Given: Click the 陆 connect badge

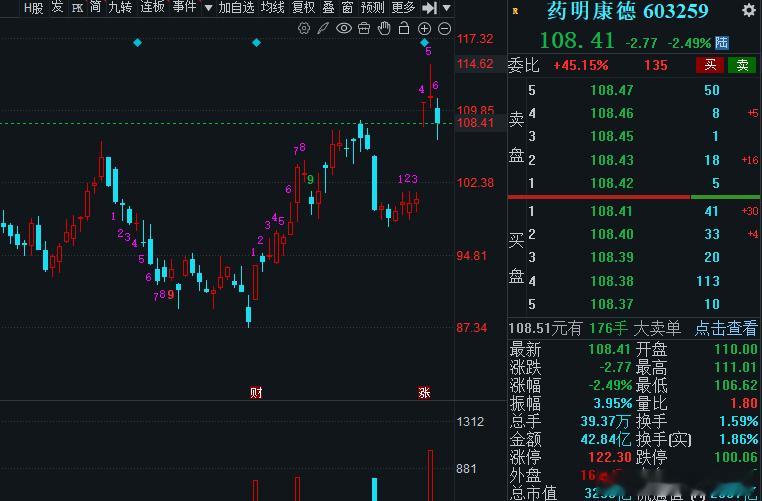Looking at the screenshot, I should click(x=722, y=42).
